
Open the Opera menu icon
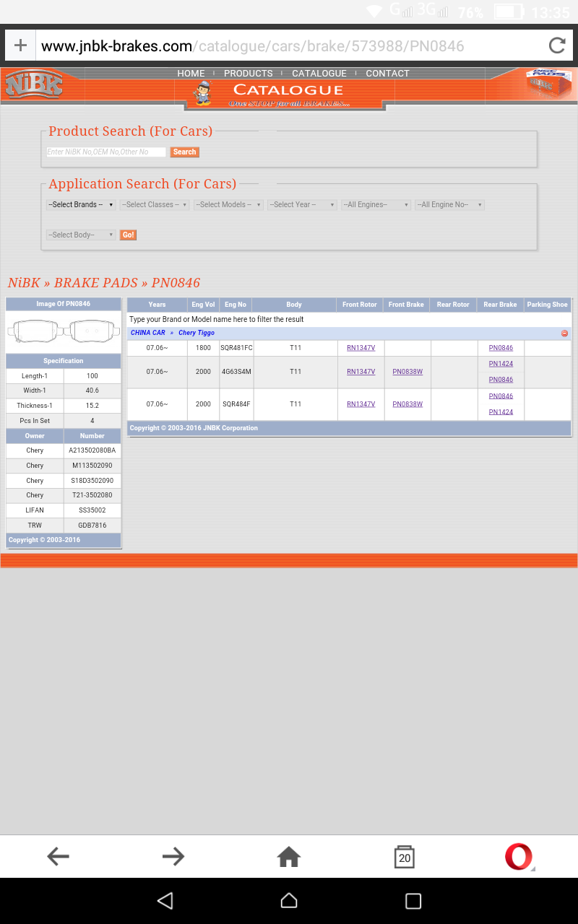click(x=519, y=857)
